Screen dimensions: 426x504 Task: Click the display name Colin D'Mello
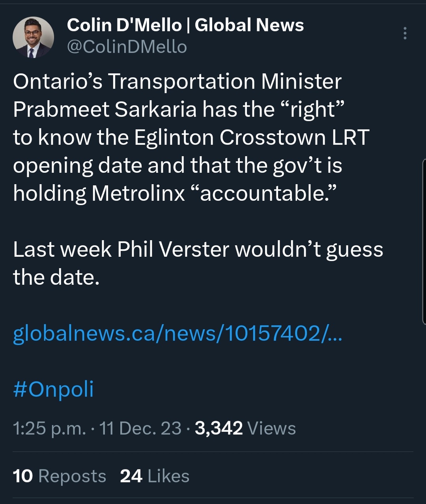(x=124, y=25)
